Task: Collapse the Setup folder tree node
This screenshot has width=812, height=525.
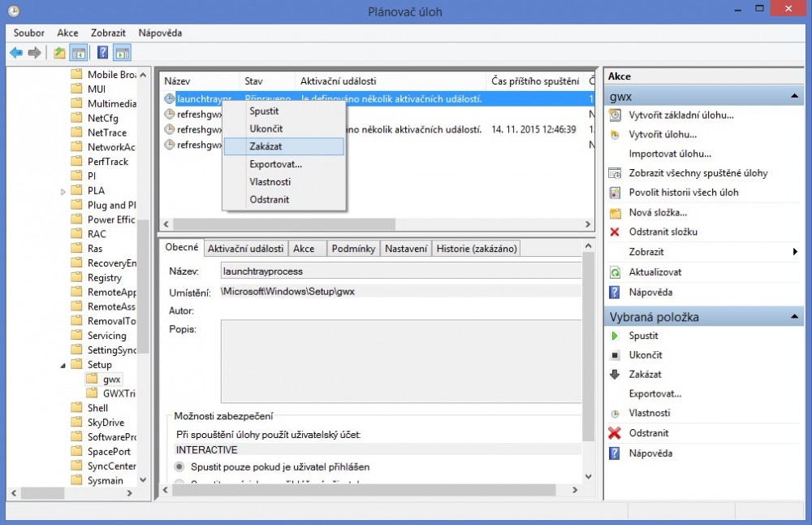Action: [x=63, y=365]
